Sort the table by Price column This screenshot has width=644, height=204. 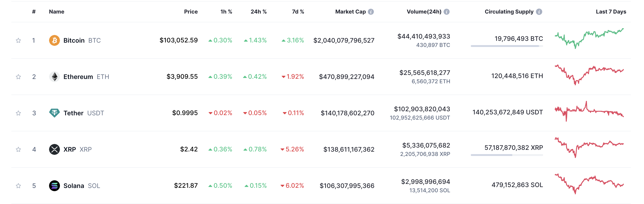(x=190, y=12)
